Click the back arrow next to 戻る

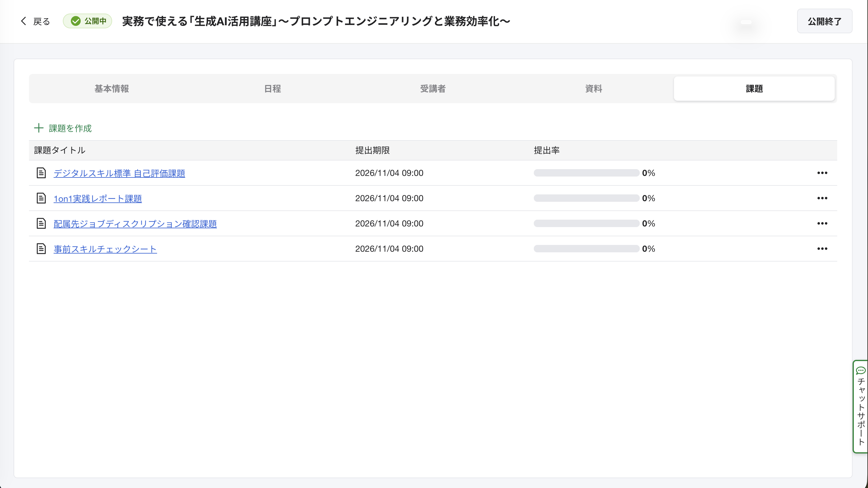point(23,21)
